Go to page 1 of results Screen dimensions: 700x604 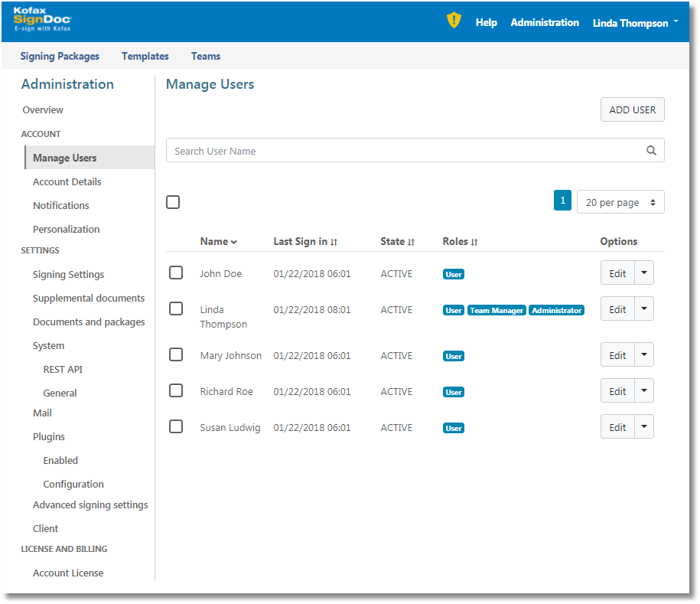[562, 201]
